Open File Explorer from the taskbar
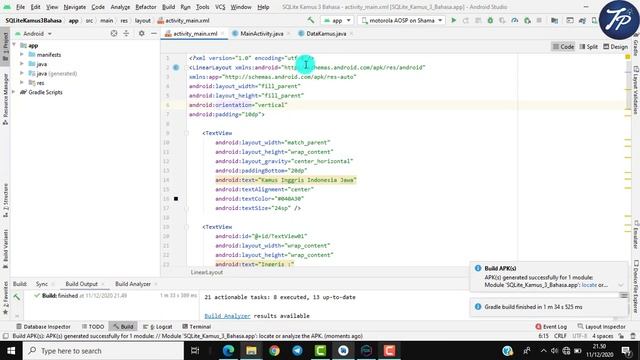The image size is (640, 360). click(x=251, y=351)
